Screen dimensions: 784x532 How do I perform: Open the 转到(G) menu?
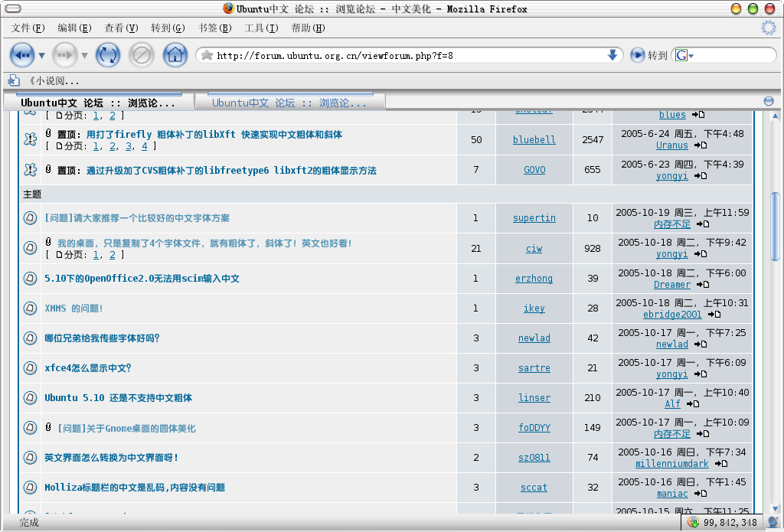point(168,28)
